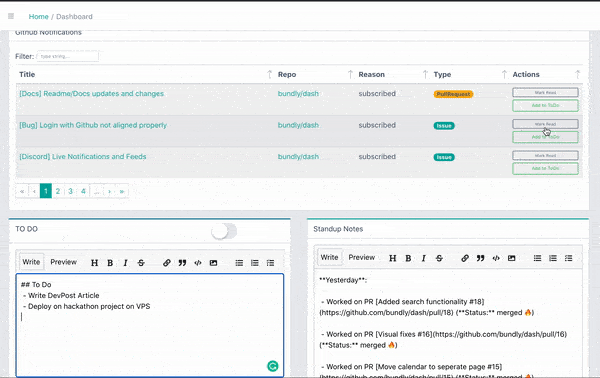Switch Standup Notes to Preview tab
Viewport: 600px width, 378px height.
pos(362,257)
